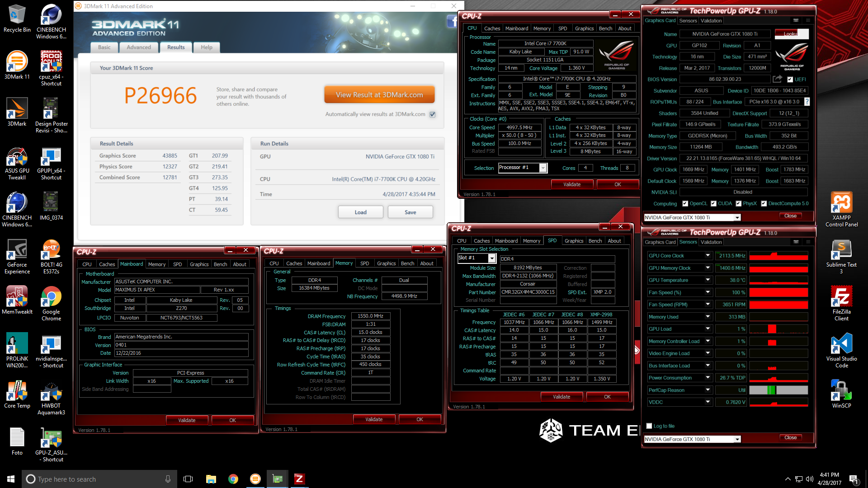Viewport: 868px width, 488px height.
Task: Open the IMG_0374 desktop file
Action: point(51,206)
